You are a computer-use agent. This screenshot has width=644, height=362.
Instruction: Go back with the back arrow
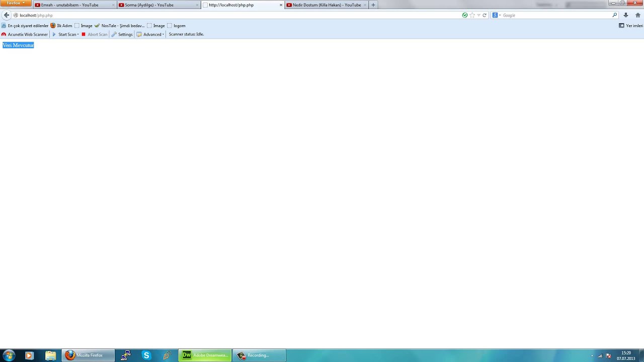click(x=6, y=15)
